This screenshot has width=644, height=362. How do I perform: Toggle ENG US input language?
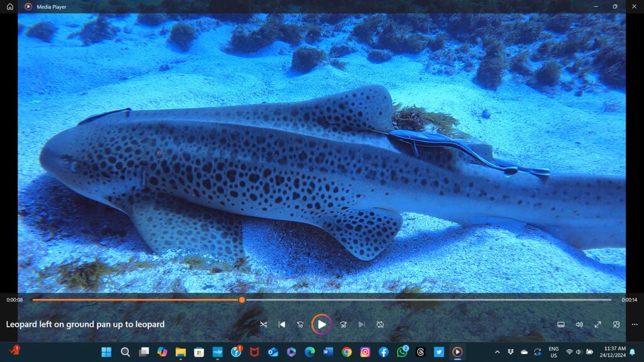click(553, 352)
